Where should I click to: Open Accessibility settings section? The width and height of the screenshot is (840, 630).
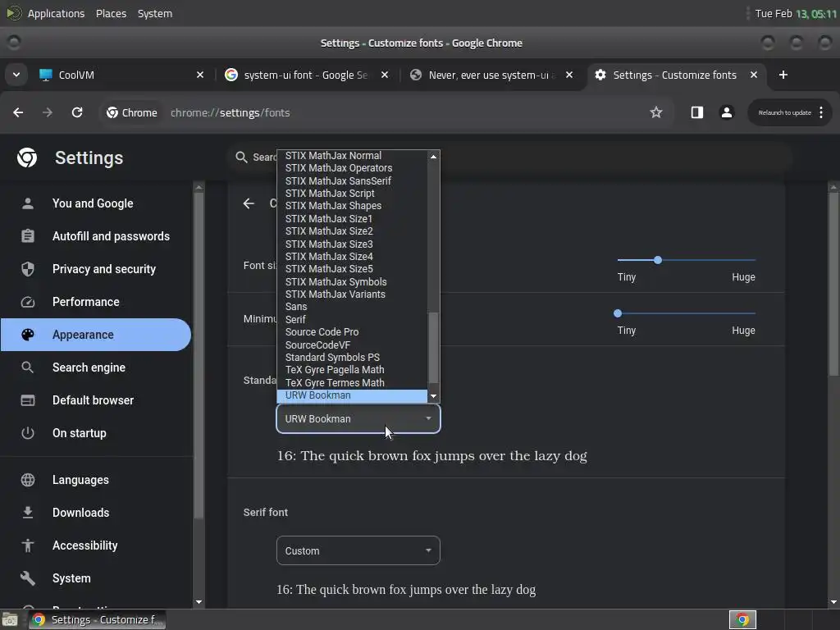click(x=97, y=546)
